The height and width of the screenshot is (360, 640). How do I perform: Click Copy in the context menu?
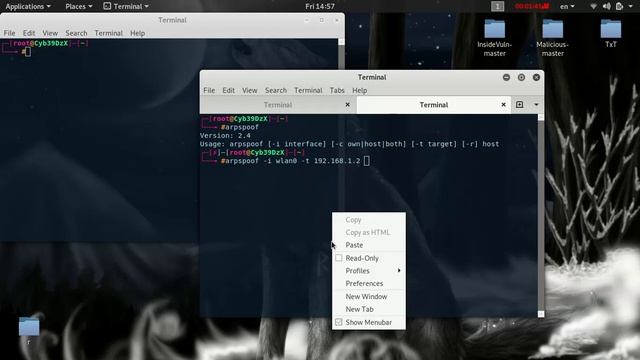pyautogui.click(x=369, y=220)
